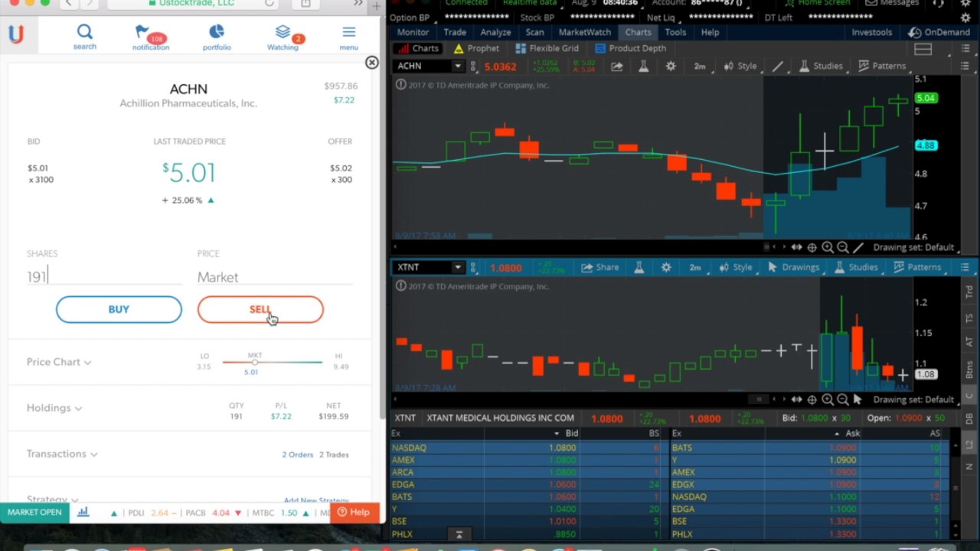Click the Messages button in thinkorswim header

pos(893,3)
